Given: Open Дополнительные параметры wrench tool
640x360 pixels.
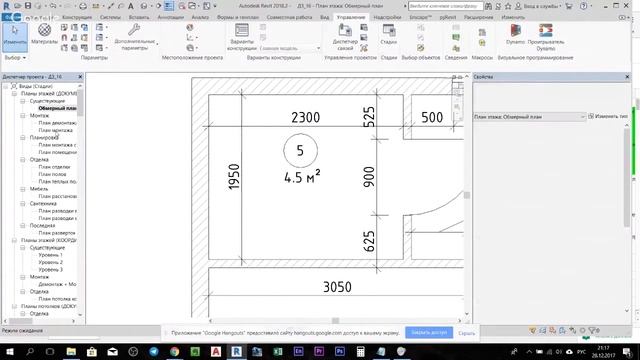Looking at the screenshot, I should pyautogui.click(x=135, y=37).
